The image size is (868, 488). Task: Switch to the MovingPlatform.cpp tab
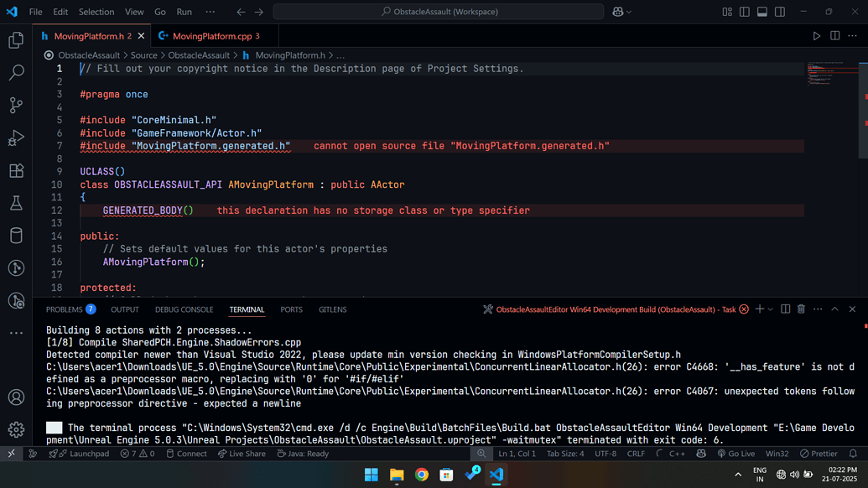click(211, 37)
